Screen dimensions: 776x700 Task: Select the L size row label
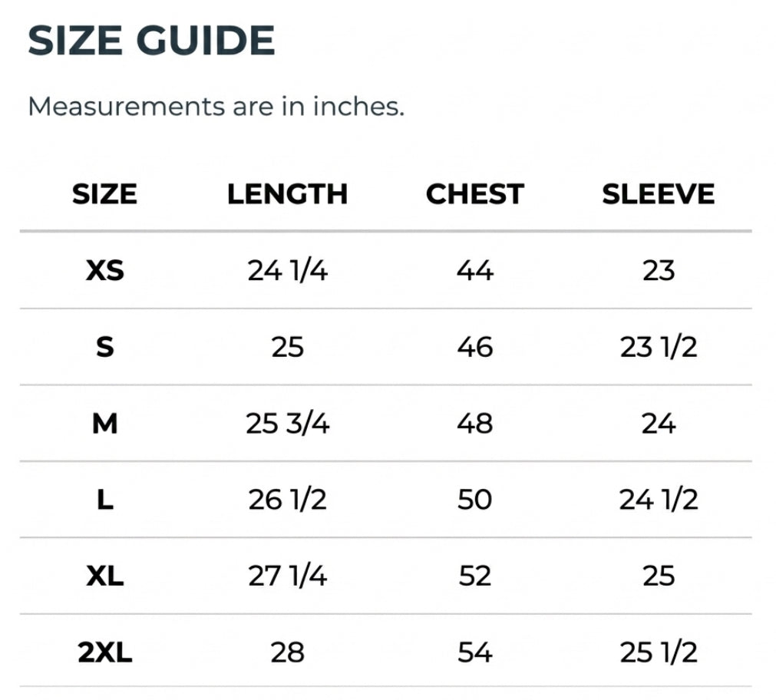pos(105,500)
